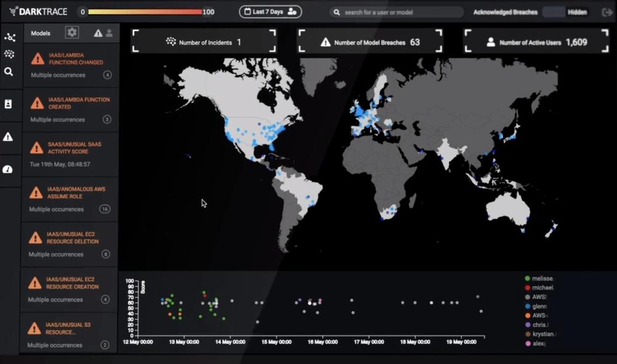Open IaaS/Lambda Functions Changed model
617x364 pixels.
click(x=76, y=59)
